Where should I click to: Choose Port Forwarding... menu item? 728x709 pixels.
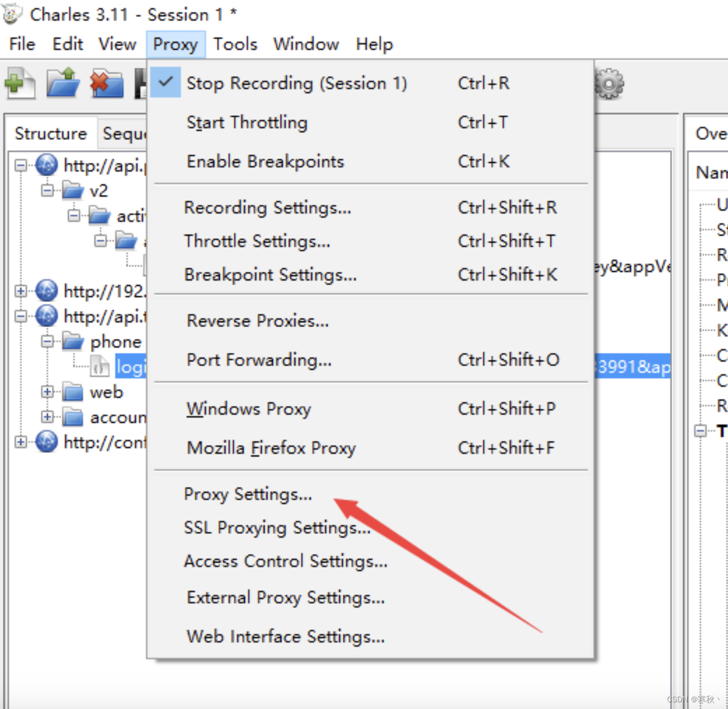pos(370,360)
